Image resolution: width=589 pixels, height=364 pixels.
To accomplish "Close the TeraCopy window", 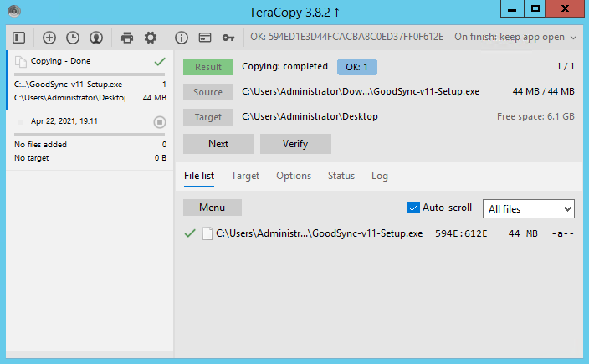I will [565, 8].
